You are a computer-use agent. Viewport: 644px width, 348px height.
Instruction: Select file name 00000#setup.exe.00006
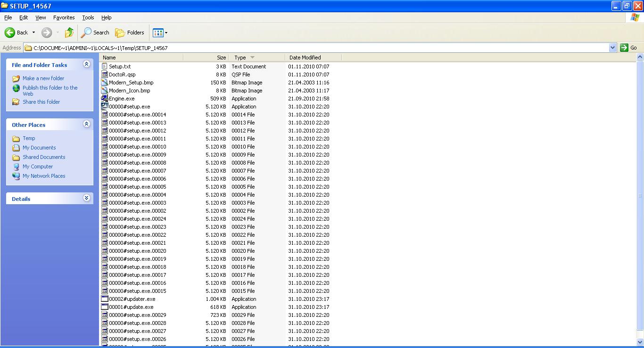pyautogui.click(x=138, y=179)
